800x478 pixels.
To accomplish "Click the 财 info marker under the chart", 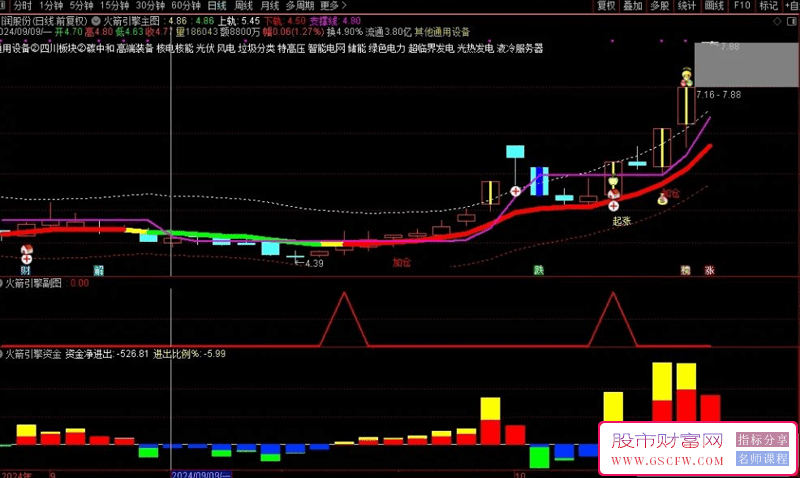I will [26, 270].
